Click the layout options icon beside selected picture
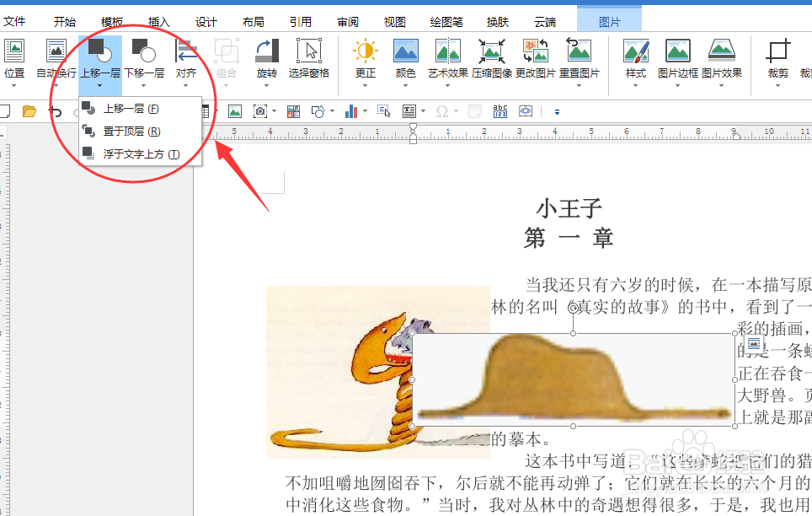This screenshot has width=812, height=516. [754, 344]
